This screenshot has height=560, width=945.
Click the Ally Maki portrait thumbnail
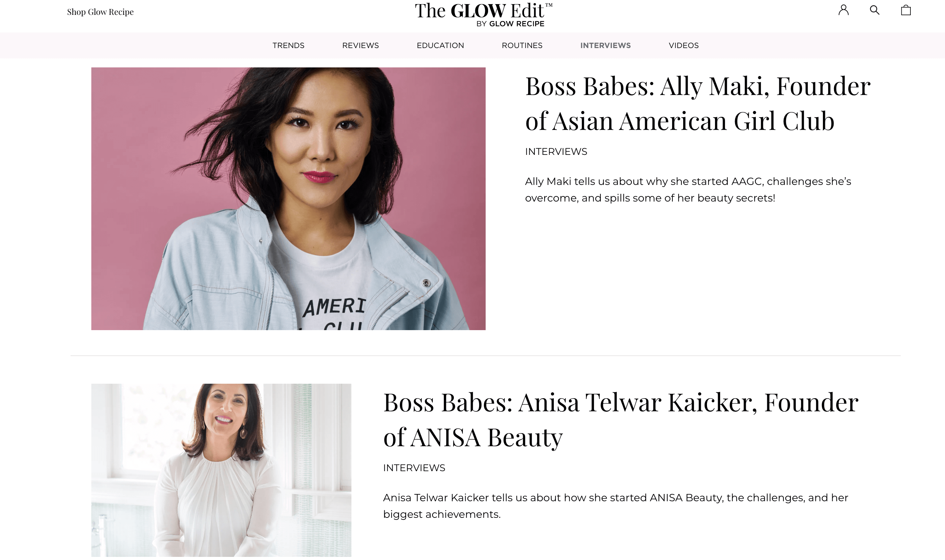288,198
